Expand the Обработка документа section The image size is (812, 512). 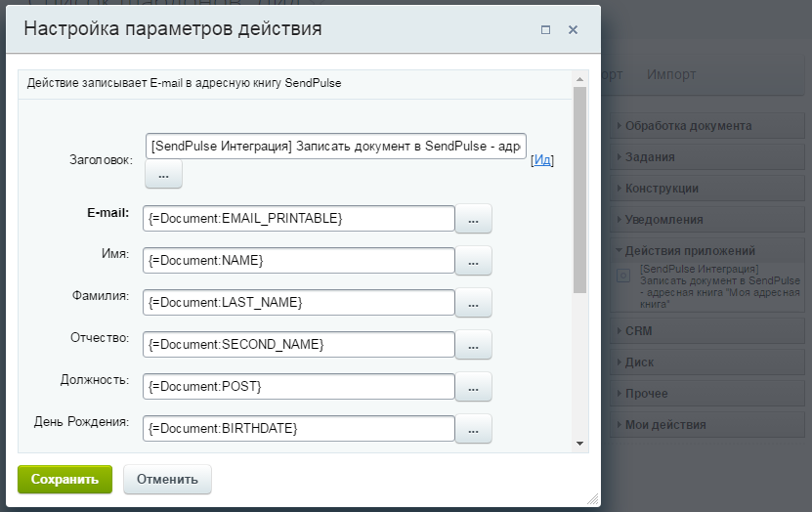click(688, 126)
